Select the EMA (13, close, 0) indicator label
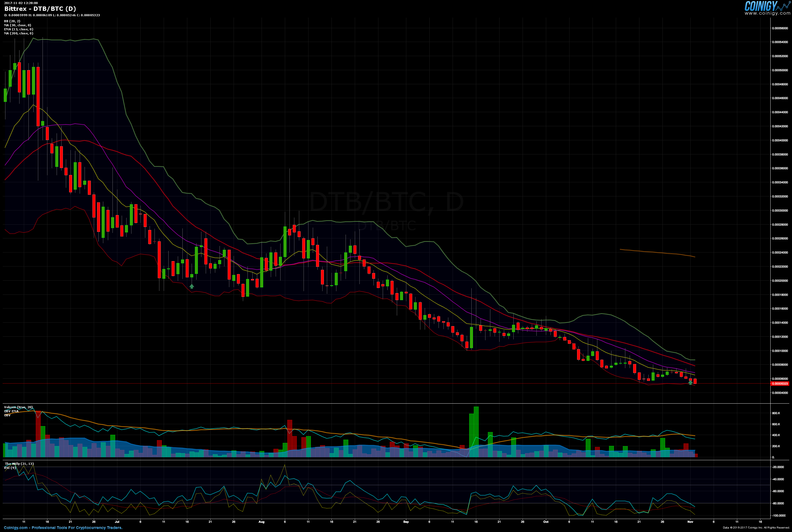The width and height of the screenshot is (792, 532). click(19, 29)
